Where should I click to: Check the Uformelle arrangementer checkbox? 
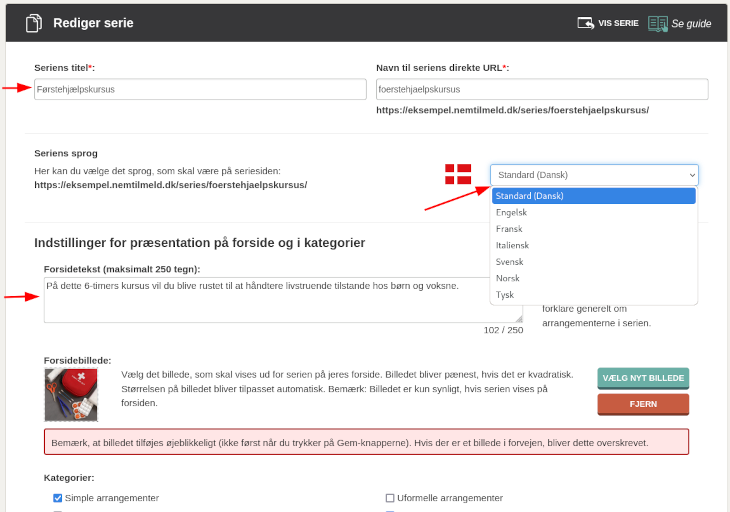tap(390, 498)
